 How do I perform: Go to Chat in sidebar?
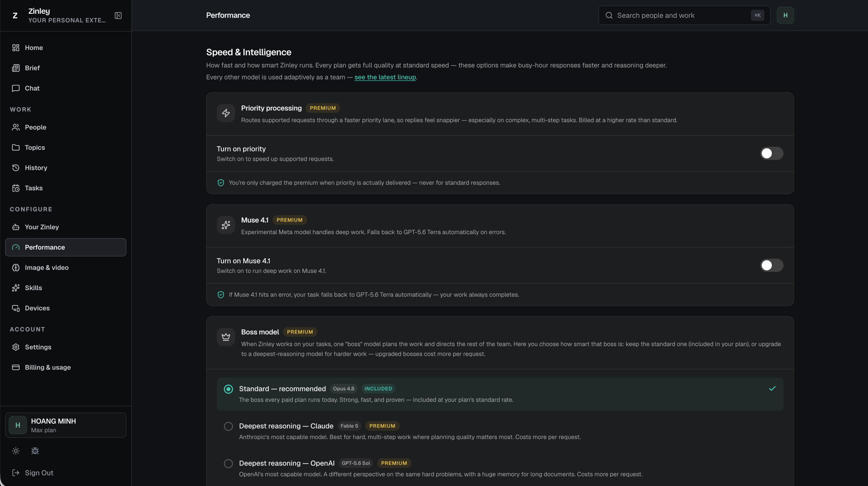66,88
